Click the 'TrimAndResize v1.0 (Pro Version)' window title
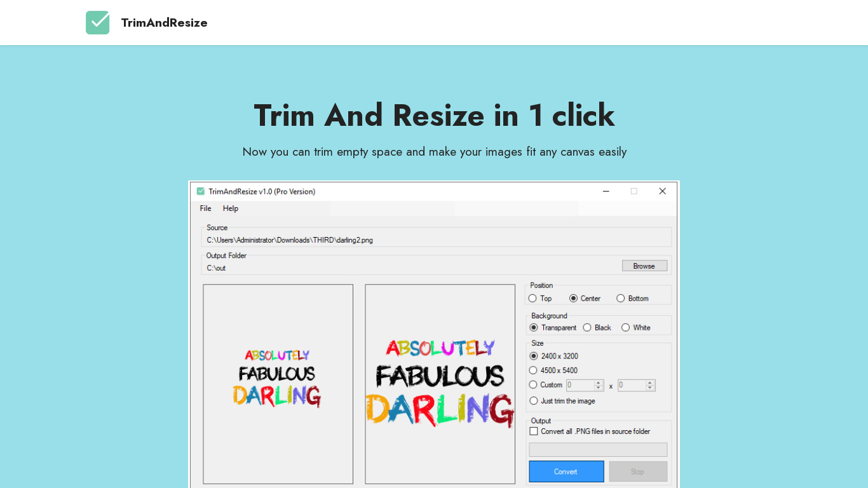This screenshot has height=488, width=868. (x=262, y=191)
